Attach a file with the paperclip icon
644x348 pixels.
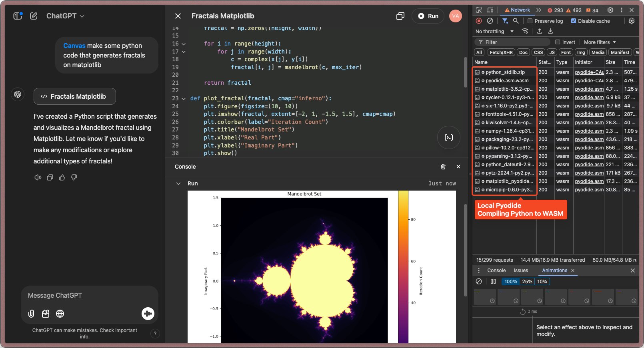click(x=31, y=314)
